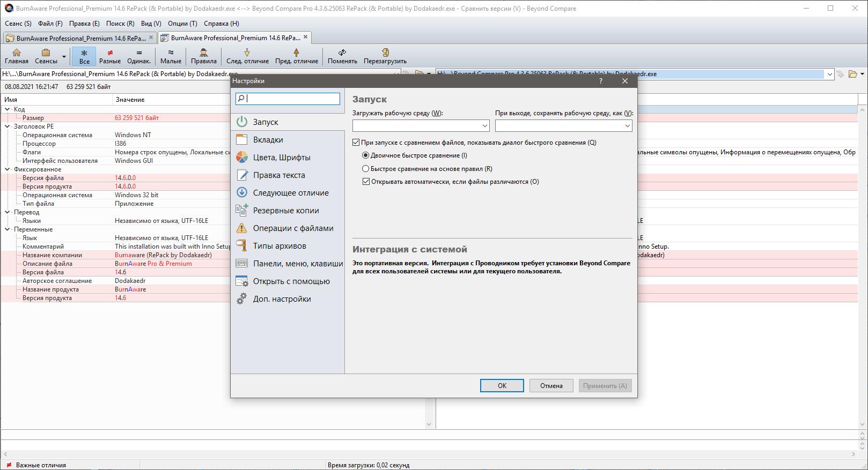Click the right pane browse folder icon
Screen dimensions: 868x470
click(x=852, y=74)
